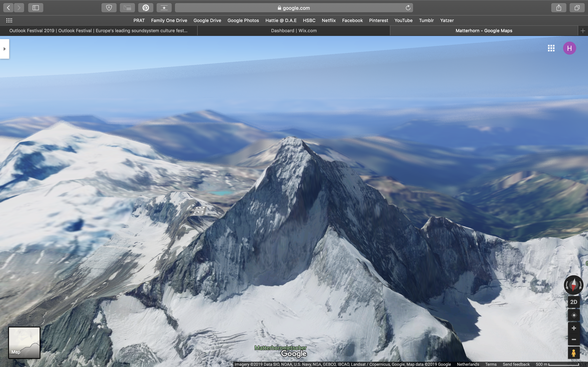Switch to the Map layer thumbnail

[24, 343]
